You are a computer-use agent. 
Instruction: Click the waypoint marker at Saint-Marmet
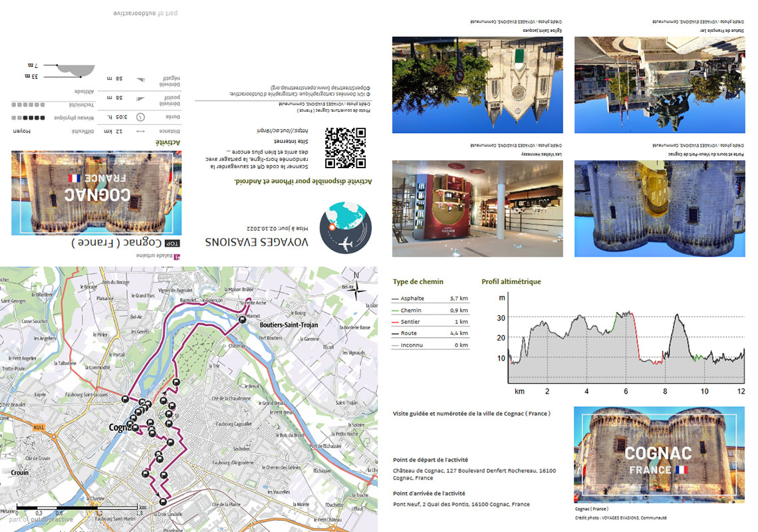click(x=242, y=319)
